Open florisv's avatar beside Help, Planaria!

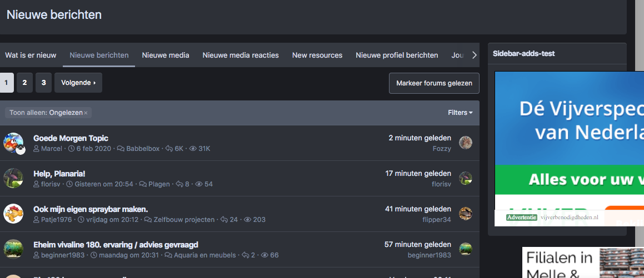point(13,178)
